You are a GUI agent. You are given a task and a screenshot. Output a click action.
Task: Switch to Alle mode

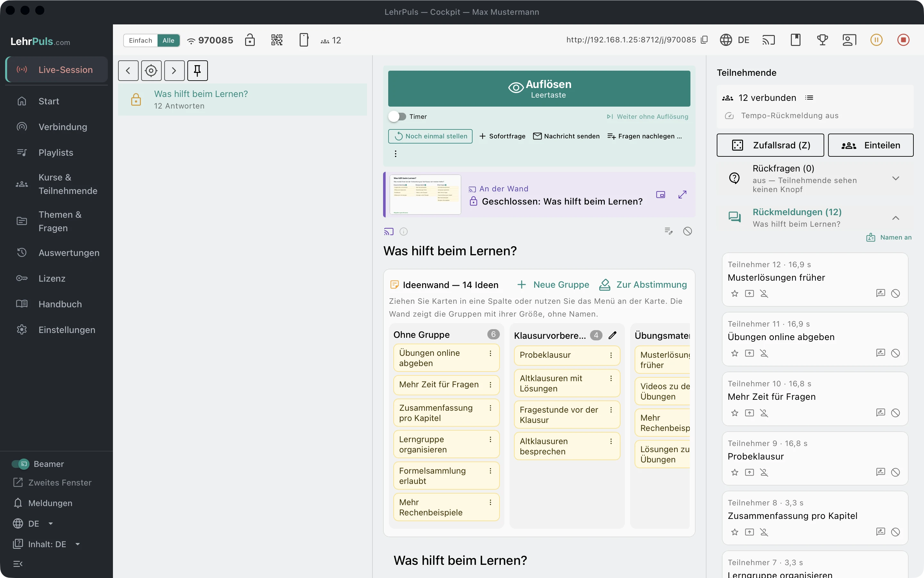coord(168,40)
